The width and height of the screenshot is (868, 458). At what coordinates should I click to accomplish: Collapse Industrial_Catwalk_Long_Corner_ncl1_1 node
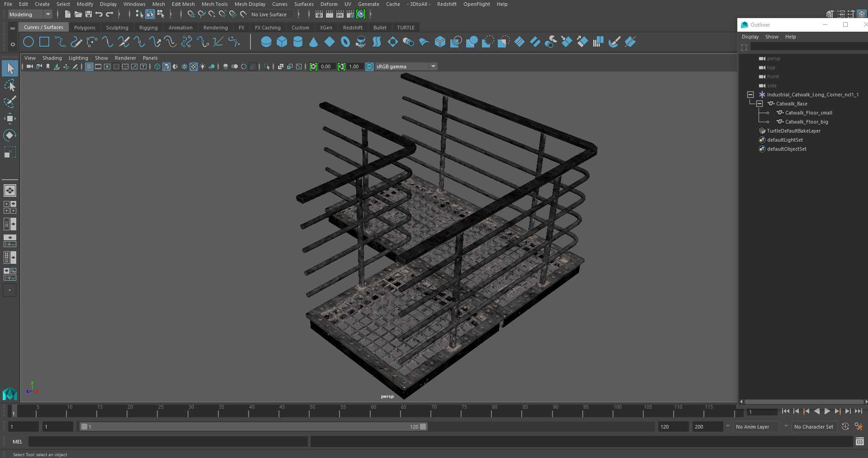750,95
